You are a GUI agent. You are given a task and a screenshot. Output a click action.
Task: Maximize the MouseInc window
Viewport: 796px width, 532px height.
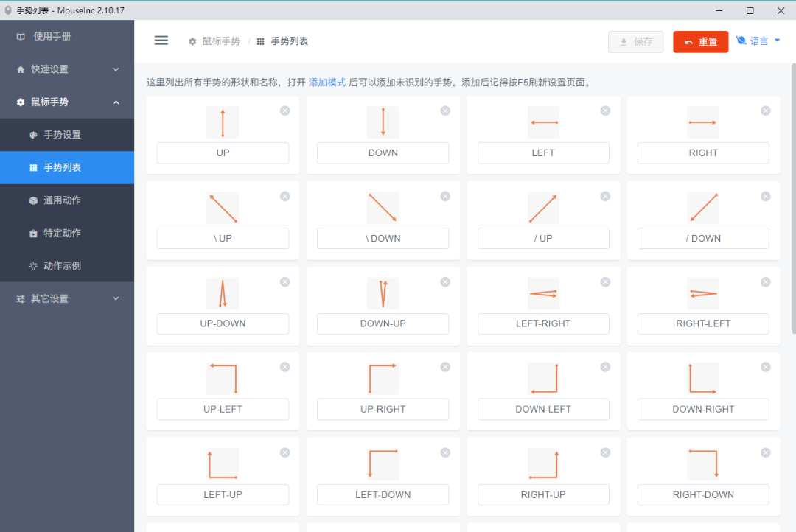[750, 10]
